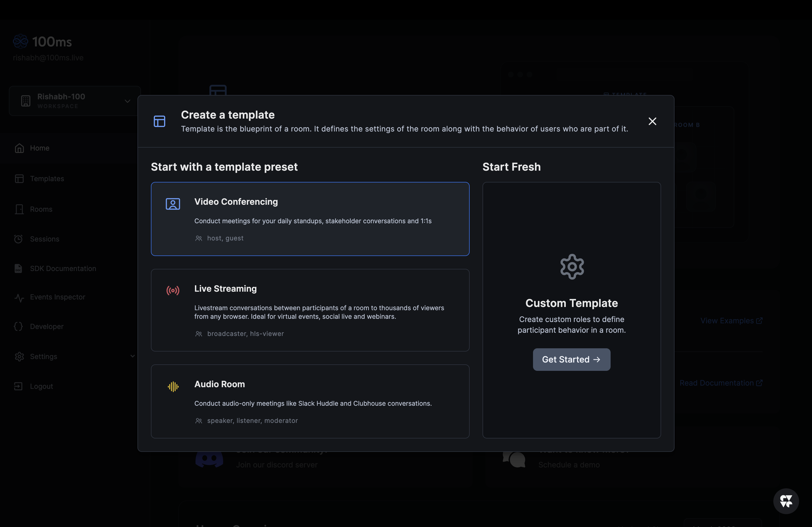Select the Video Conferencing preset card
The width and height of the screenshot is (812, 527).
(310, 219)
